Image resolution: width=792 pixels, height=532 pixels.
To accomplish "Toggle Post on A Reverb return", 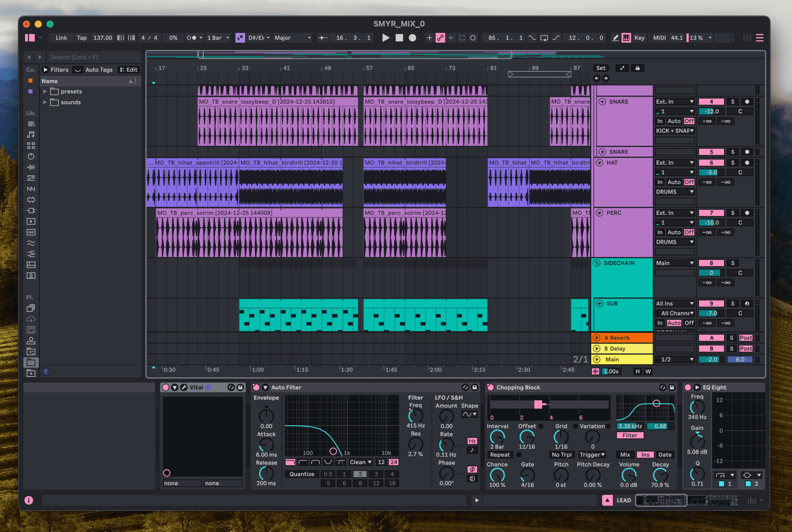I will pos(746,338).
